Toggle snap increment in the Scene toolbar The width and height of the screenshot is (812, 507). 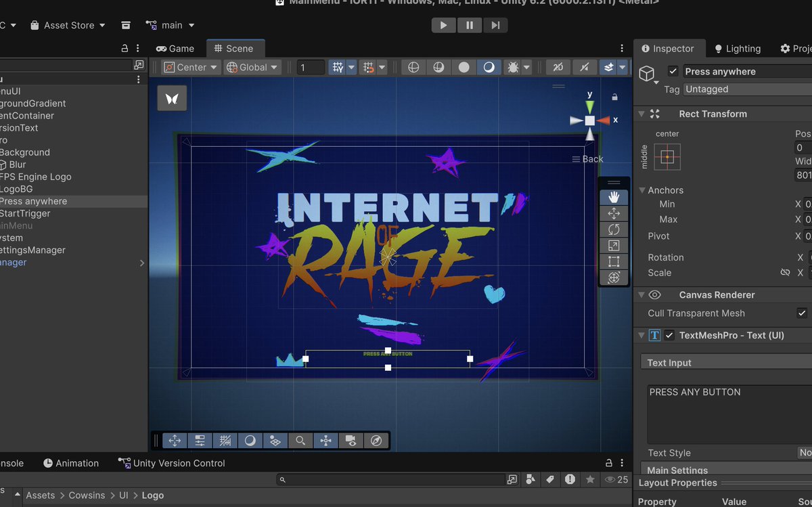pos(368,67)
